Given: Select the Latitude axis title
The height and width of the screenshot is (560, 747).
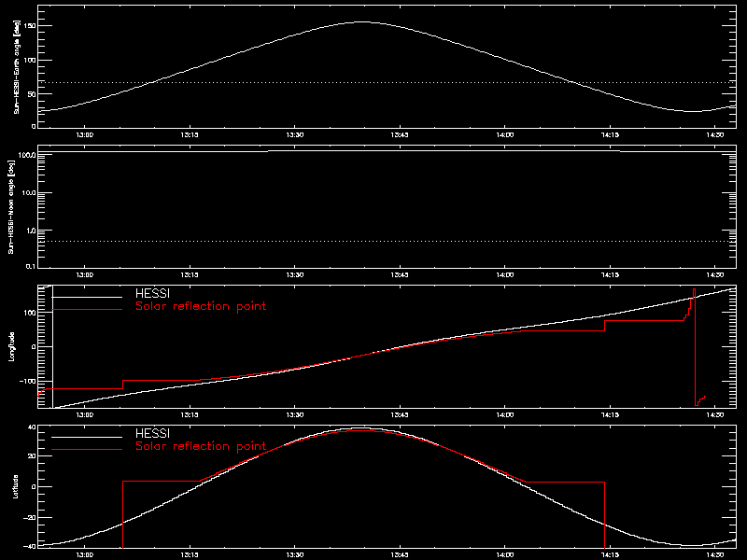Looking at the screenshot, I should (x=15, y=486).
